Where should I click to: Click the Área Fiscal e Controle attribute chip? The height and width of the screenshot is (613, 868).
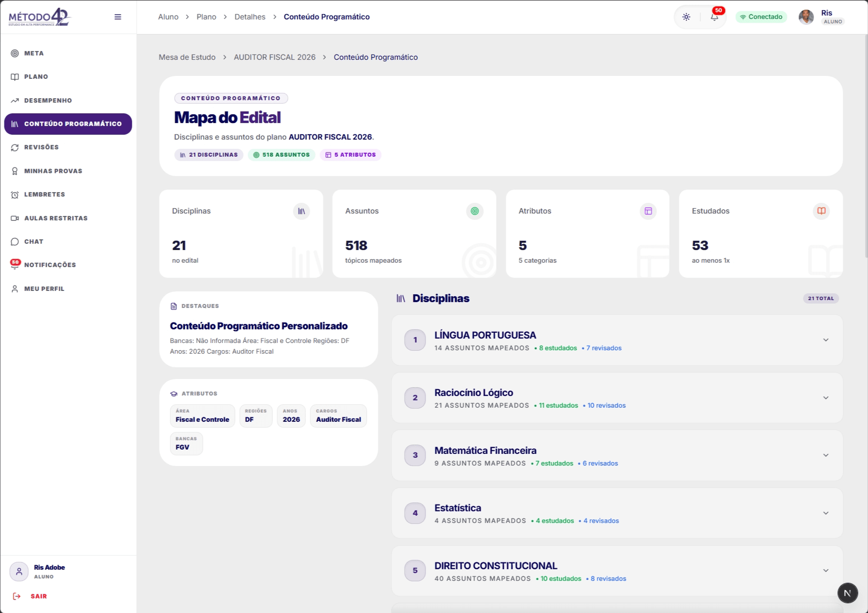coord(202,416)
